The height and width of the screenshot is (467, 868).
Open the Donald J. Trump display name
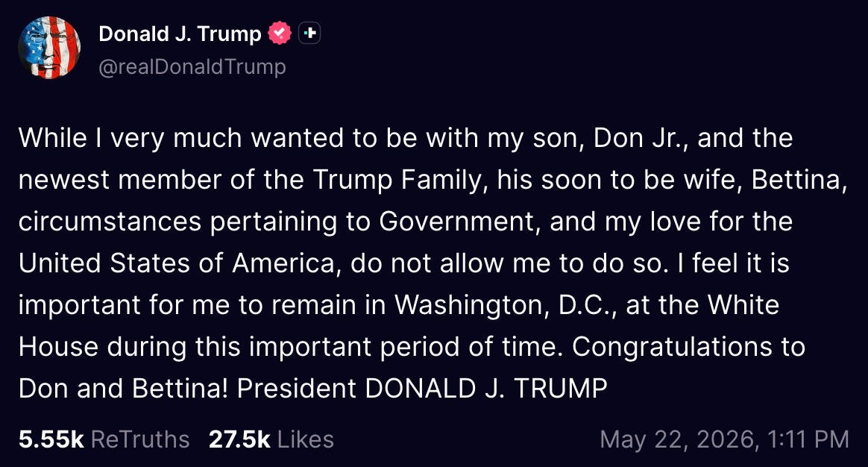click(x=180, y=34)
